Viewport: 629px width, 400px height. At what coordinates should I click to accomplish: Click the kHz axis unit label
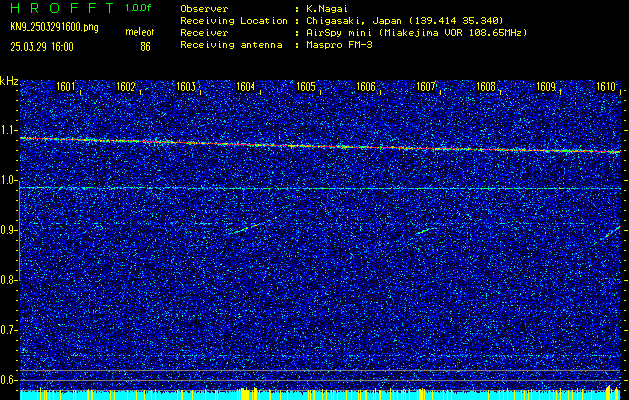click(x=9, y=81)
